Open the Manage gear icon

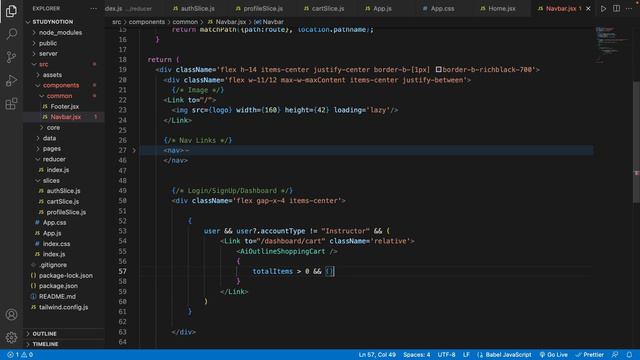click(11, 338)
